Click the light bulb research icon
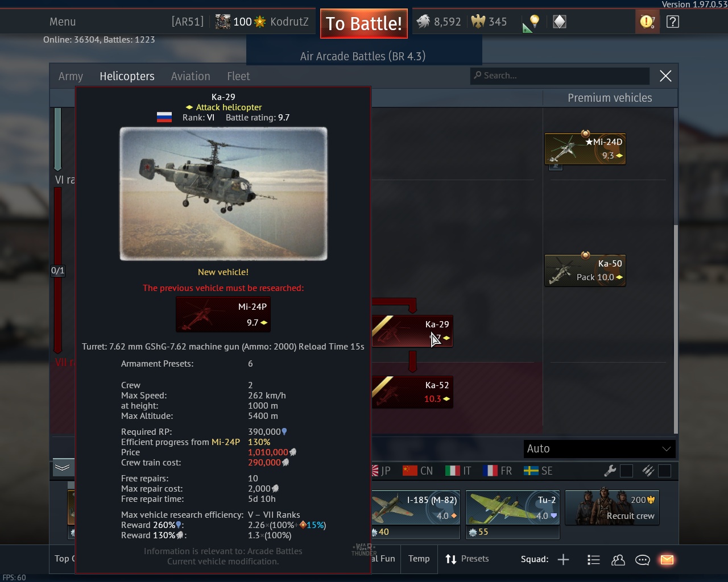The image size is (728, 582). click(531, 22)
